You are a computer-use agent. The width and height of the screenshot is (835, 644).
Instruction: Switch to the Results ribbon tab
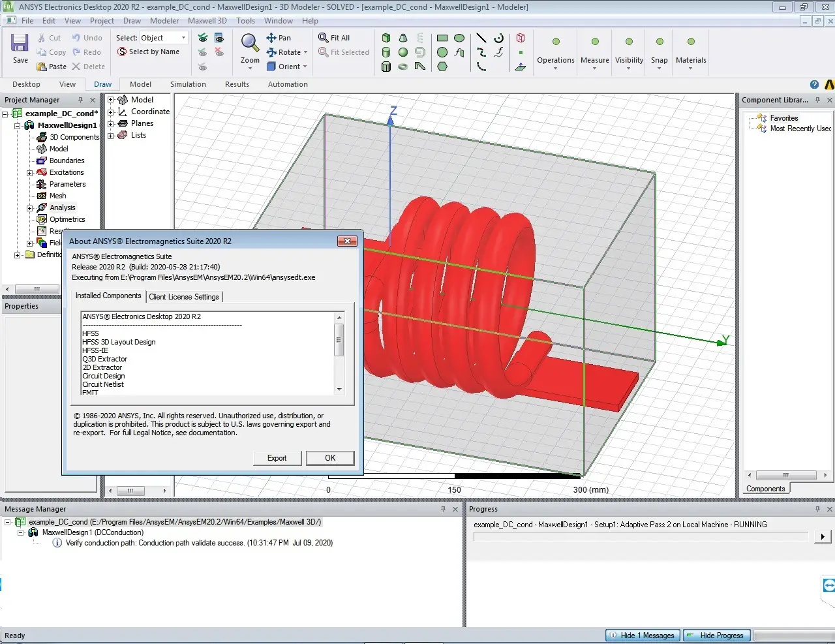(x=237, y=84)
